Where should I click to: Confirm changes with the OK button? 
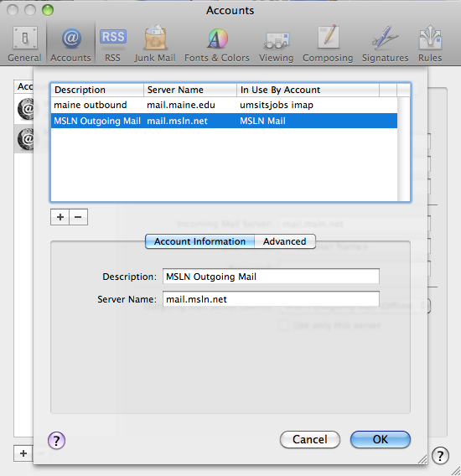point(381,439)
